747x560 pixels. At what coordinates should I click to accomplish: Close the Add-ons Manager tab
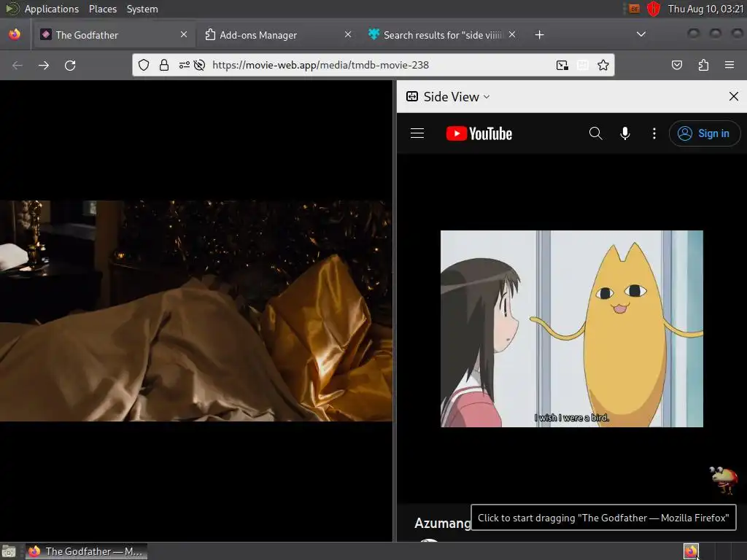348,34
